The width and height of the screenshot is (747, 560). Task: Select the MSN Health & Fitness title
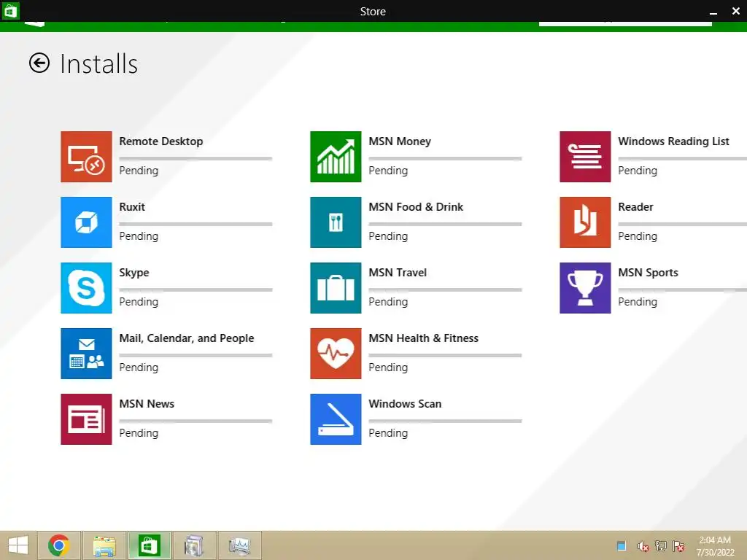tap(424, 338)
